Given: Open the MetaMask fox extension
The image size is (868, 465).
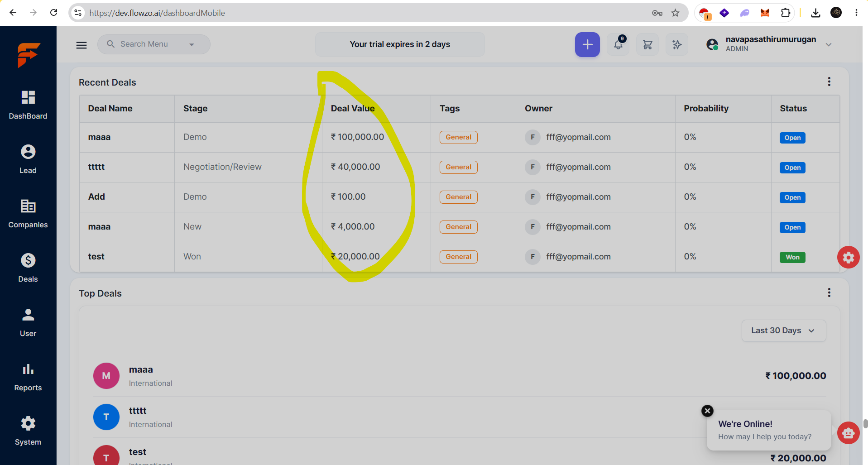Looking at the screenshot, I should (765, 13).
